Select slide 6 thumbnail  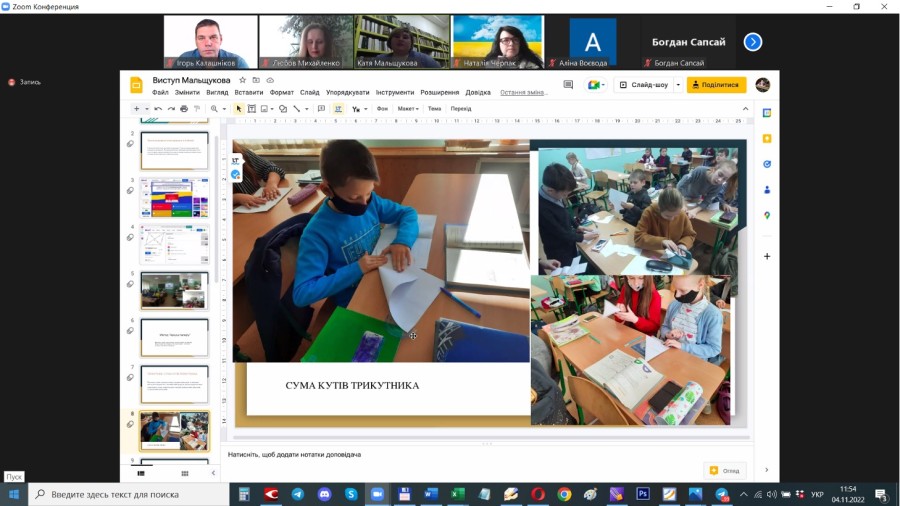(x=174, y=338)
